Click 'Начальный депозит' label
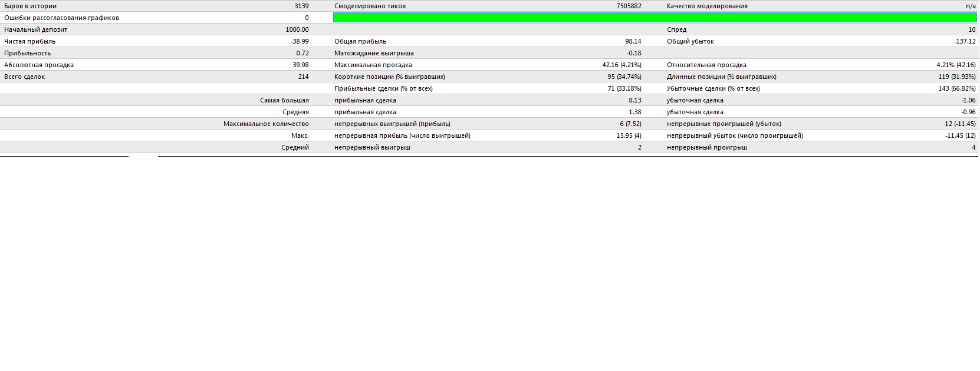The width and height of the screenshot is (980, 371). click(35, 29)
